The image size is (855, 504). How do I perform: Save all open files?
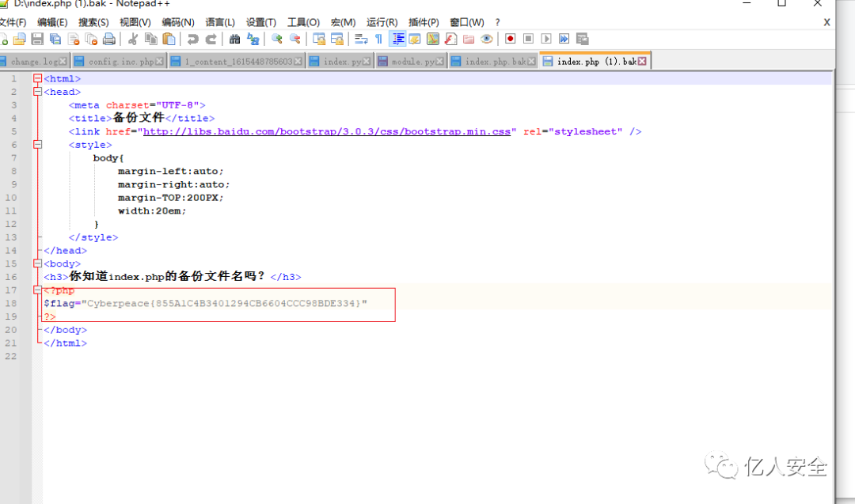(x=55, y=39)
